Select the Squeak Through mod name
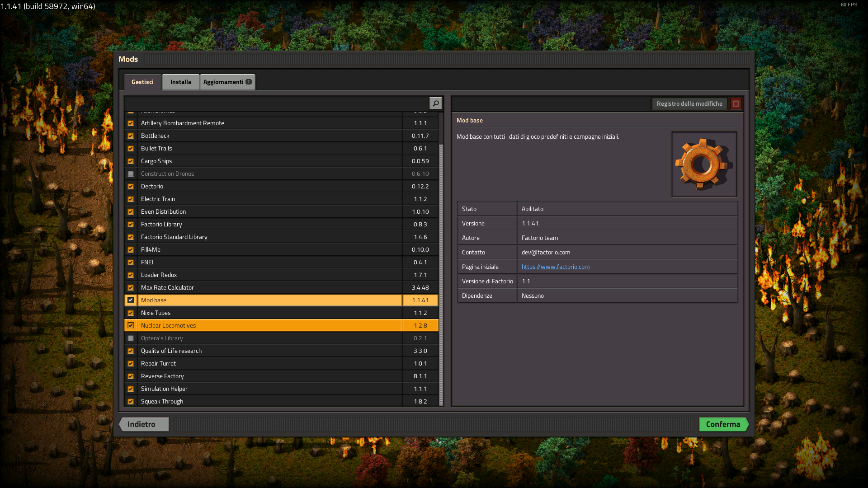Image resolution: width=868 pixels, height=488 pixels. (162, 401)
